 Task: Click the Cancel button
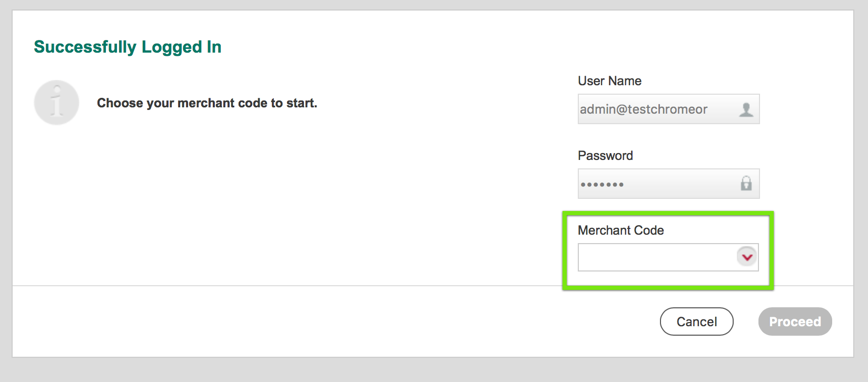click(696, 321)
